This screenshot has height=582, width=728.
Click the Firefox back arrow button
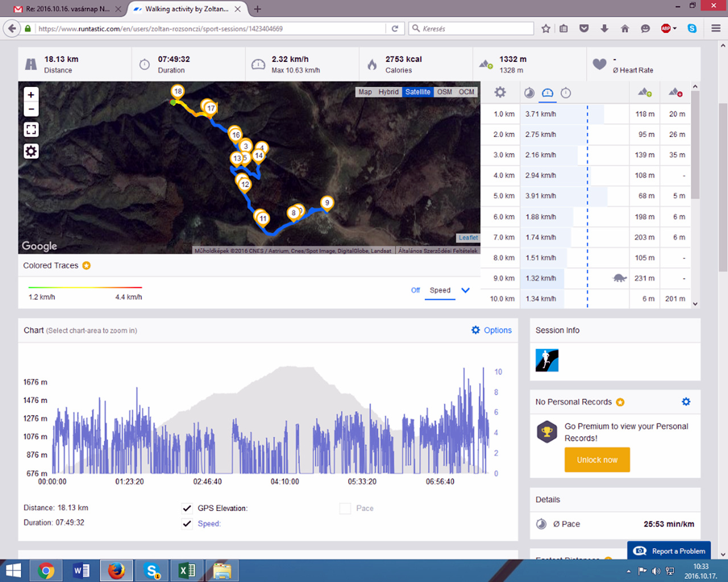pyautogui.click(x=11, y=28)
